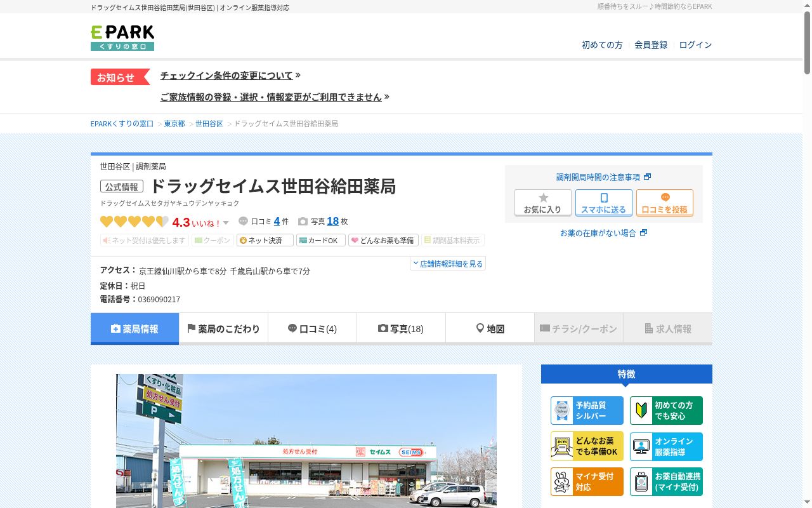
Task: Click the チラシ/クーポン tab
Action: tap(579, 329)
